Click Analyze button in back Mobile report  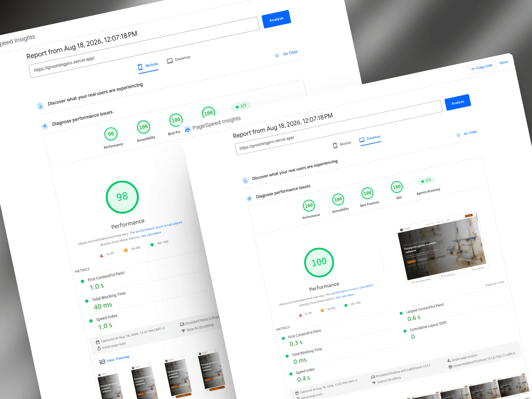(276, 19)
